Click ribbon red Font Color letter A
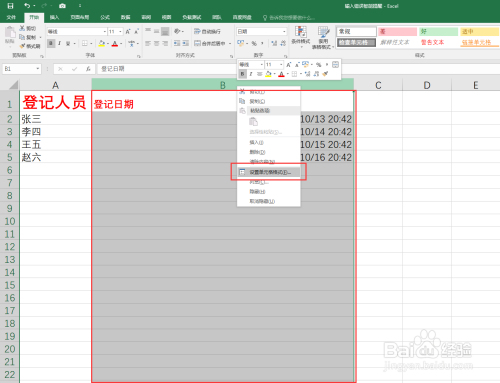Image resolution: width=500 pixels, height=383 pixels. [115, 43]
